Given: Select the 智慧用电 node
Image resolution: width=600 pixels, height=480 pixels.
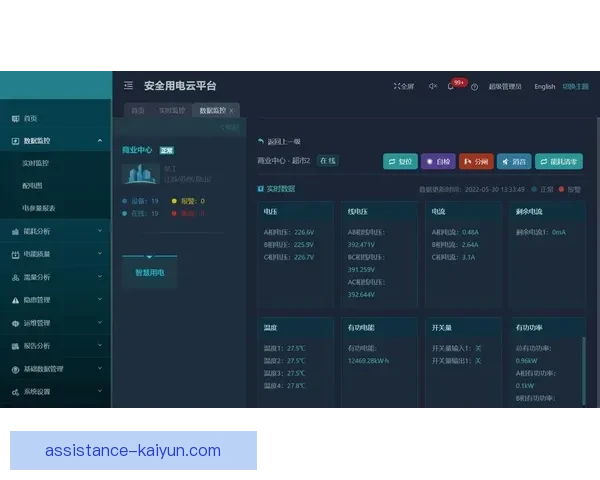Looking at the screenshot, I should 150,273.
